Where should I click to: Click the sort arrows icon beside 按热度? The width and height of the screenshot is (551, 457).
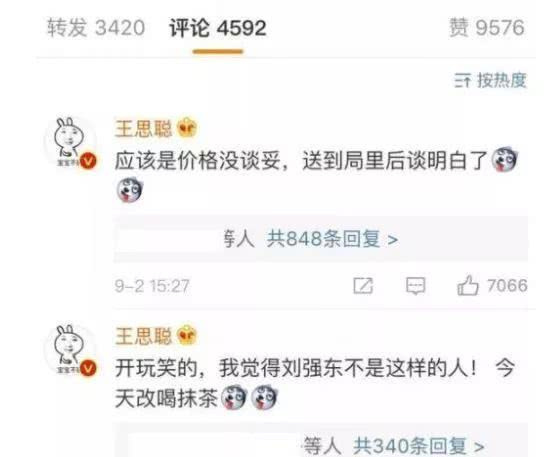pyautogui.click(x=462, y=81)
